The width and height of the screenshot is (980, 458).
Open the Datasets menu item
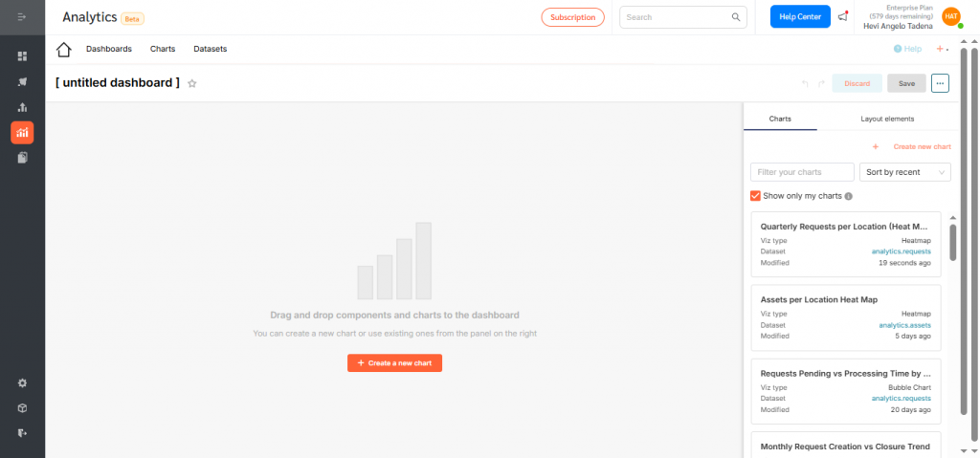(210, 49)
